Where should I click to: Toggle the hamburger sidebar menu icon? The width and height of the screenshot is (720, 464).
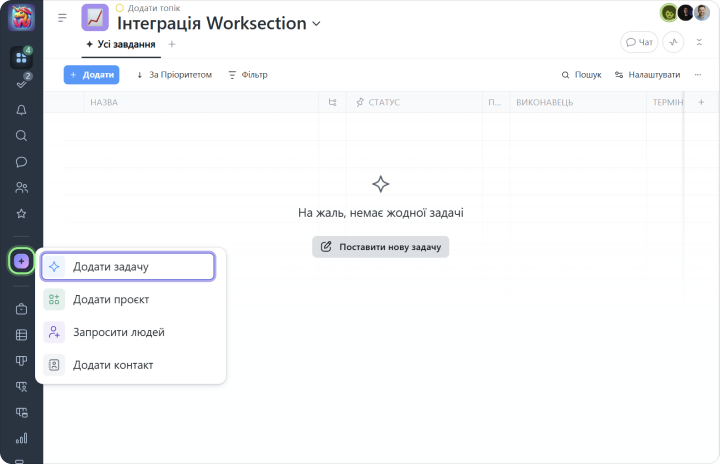pyautogui.click(x=62, y=18)
